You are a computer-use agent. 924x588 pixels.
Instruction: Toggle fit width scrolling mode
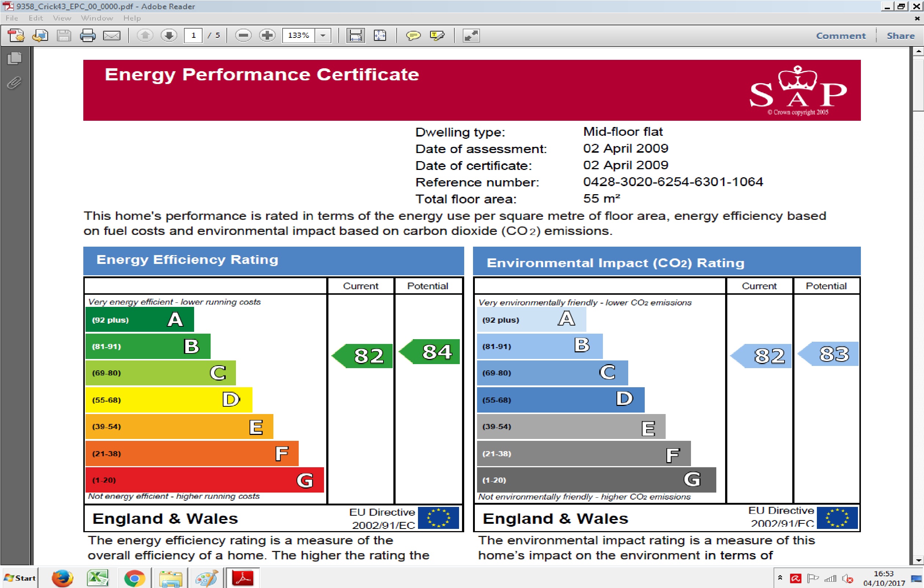coord(355,36)
